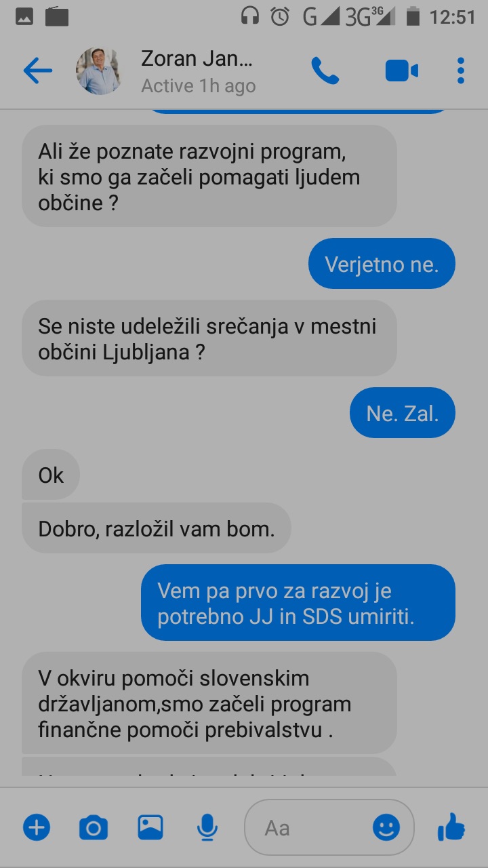Open chat details via Zoran Jan... name
Viewport: 488px width, 868px height.
[197, 59]
